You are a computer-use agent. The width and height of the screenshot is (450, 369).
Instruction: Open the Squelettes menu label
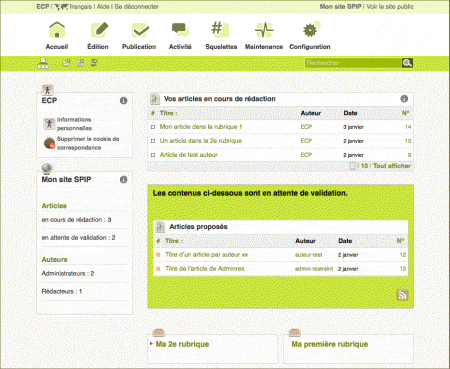pyautogui.click(x=221, y=47)
